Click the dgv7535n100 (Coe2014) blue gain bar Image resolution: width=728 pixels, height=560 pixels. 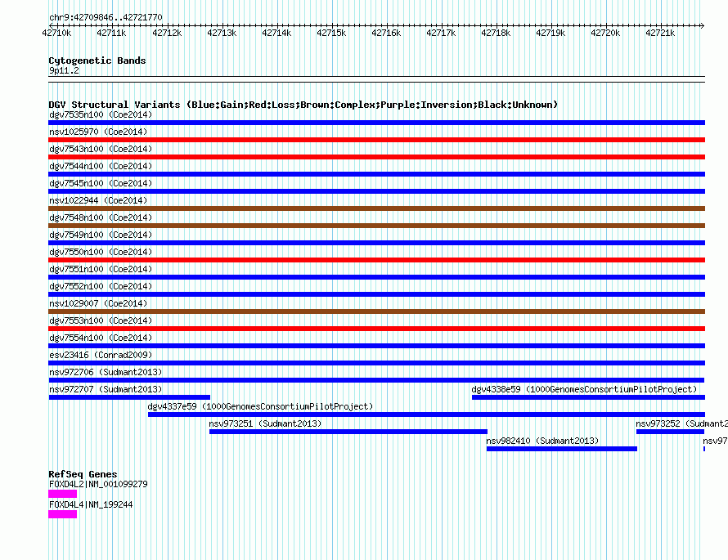[376, 123]
